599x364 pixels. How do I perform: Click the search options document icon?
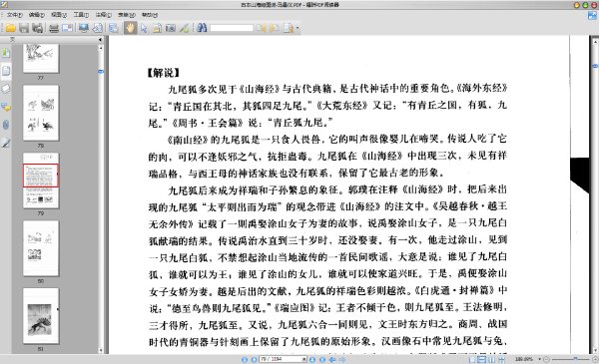point(289,28)
